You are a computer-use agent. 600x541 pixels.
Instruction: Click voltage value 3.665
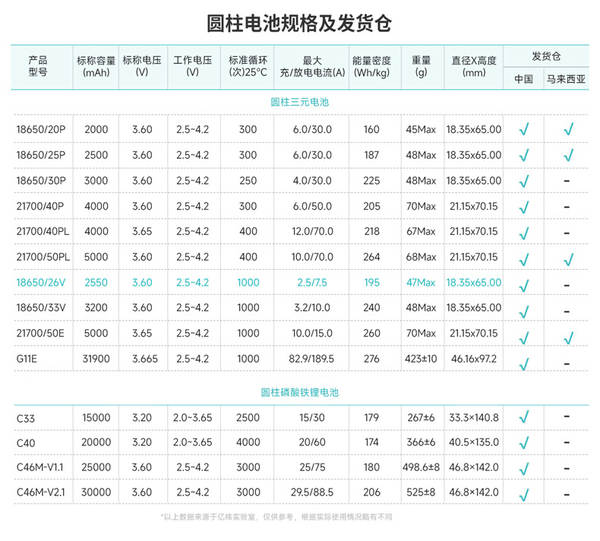pyautogui.click(x=145, y=359)
